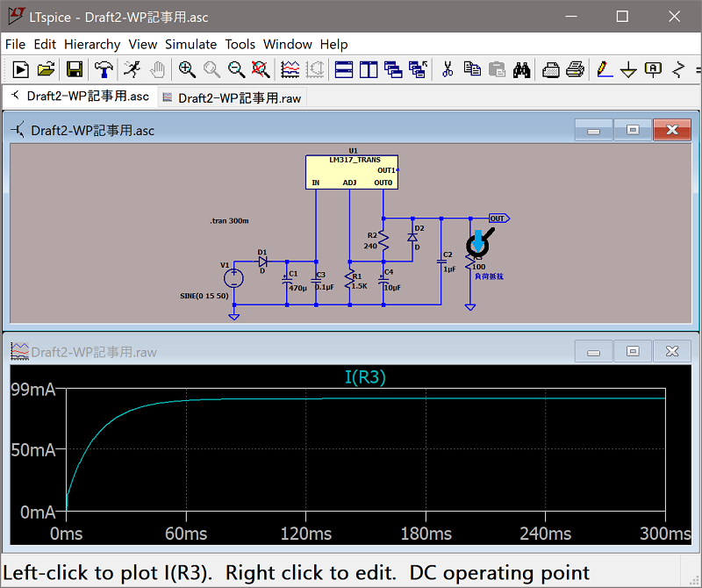Create a new schematic from the toolbar
The height and width of the screenshot is (588, 702).
point(20,69)
